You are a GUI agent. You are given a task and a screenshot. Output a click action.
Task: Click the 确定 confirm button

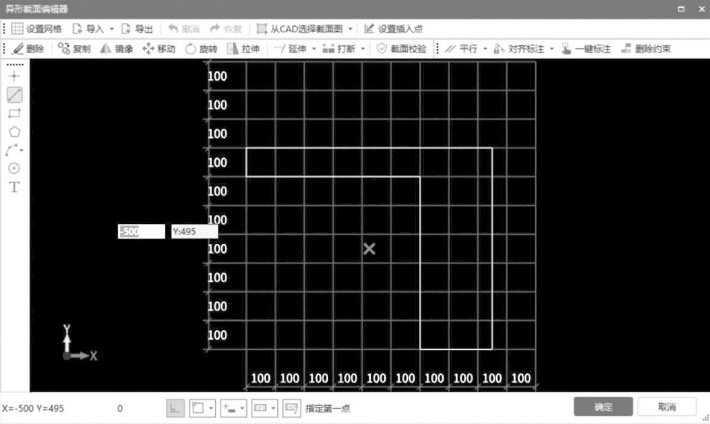point(603,407)
